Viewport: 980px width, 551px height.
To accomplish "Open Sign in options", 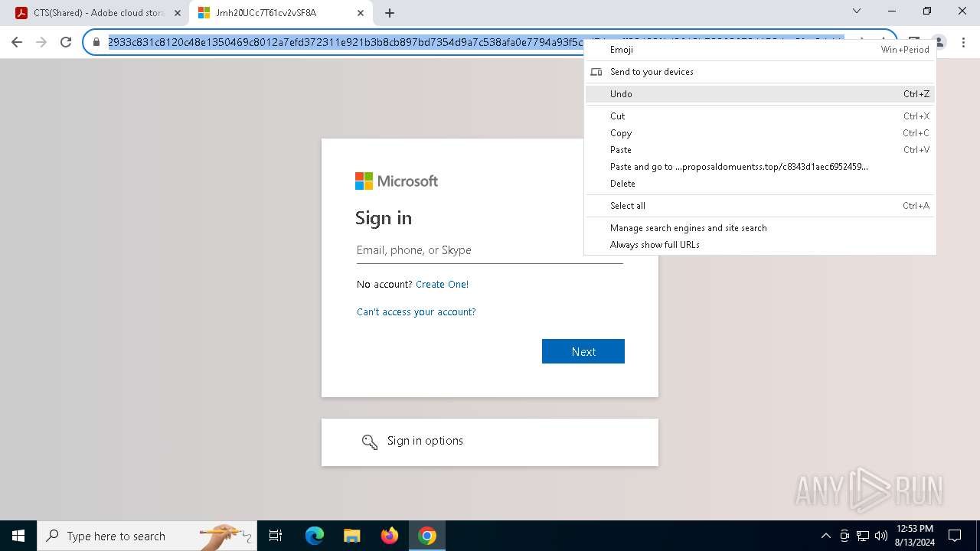I will (490, 442).
